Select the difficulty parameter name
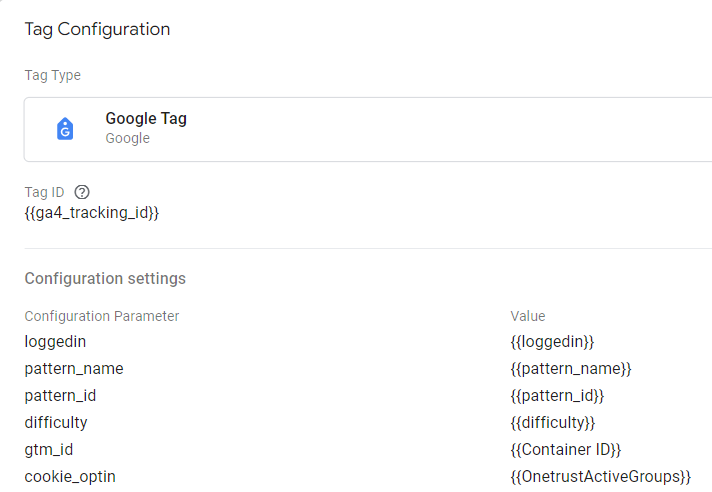712x492 pixels. point(56,423)
